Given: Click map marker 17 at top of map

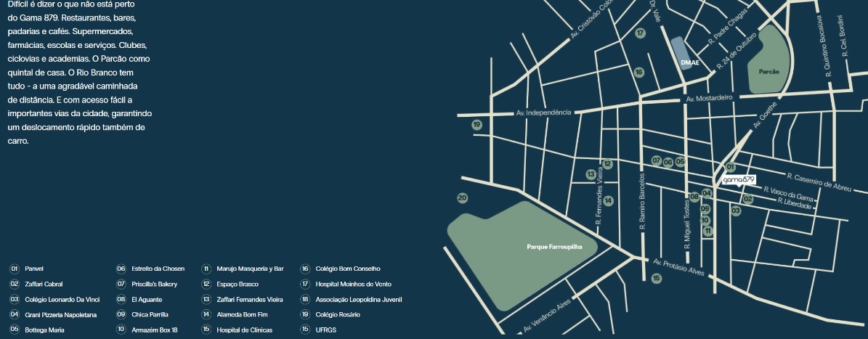Looking at the screenshot, I should click(640, 33).
